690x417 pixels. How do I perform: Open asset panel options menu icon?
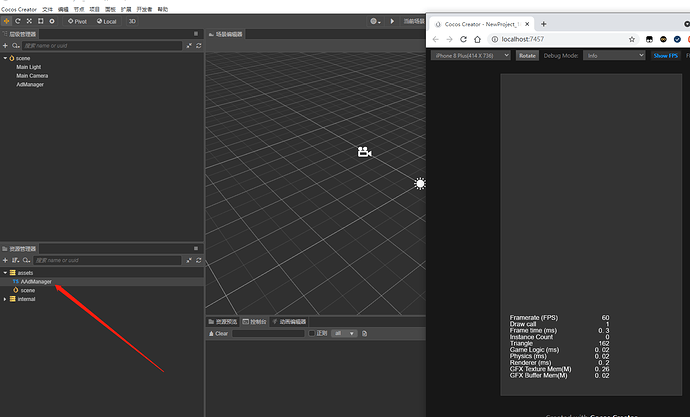(196, 249)
